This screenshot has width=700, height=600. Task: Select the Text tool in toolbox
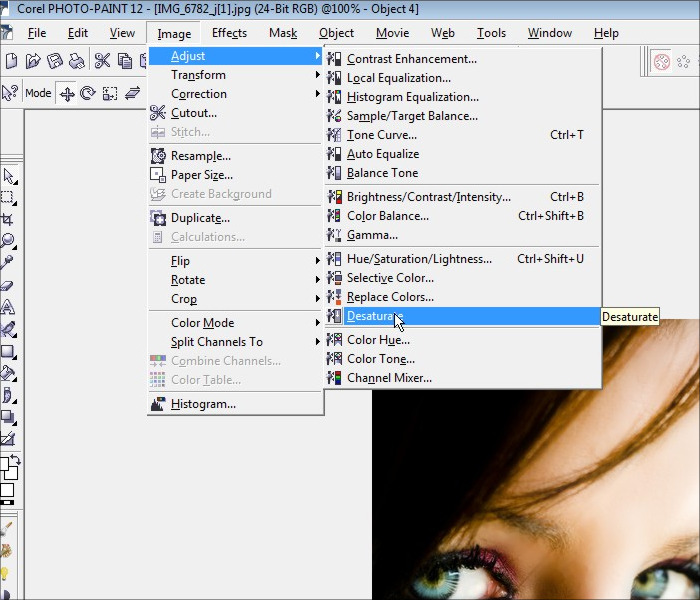tap(8, 307)
